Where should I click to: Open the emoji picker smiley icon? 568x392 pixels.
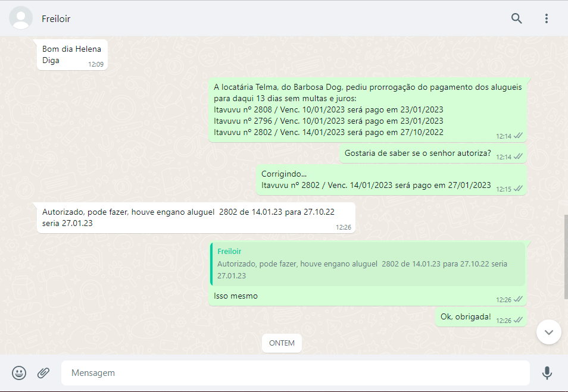point(19,373)
